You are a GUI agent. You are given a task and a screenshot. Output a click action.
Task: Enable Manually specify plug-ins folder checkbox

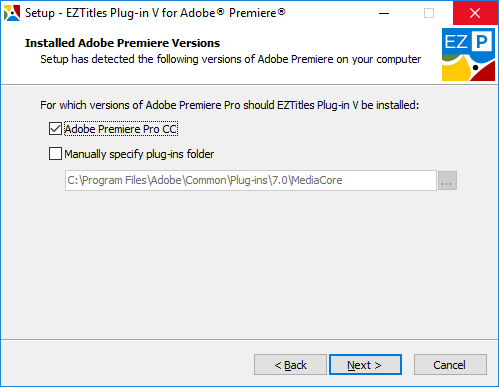(55, 154)
